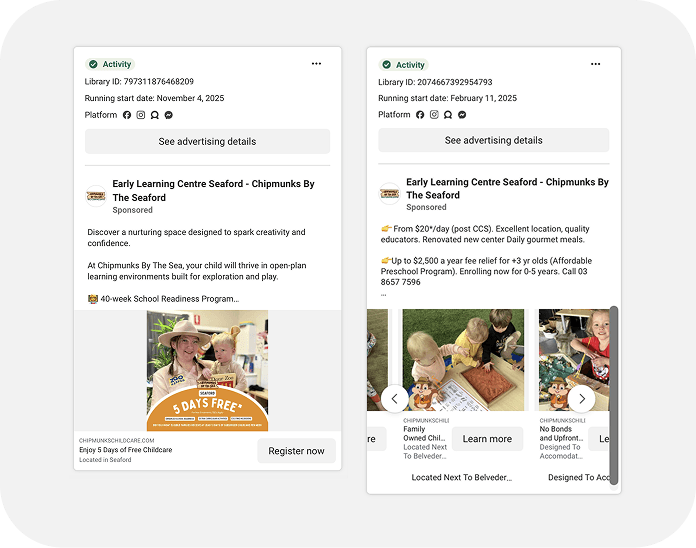The width and height of the screenshot is (696, 548).
Task: Click the 'Running start date: February 11, 2025' text
Action: [x=447, y=98]
